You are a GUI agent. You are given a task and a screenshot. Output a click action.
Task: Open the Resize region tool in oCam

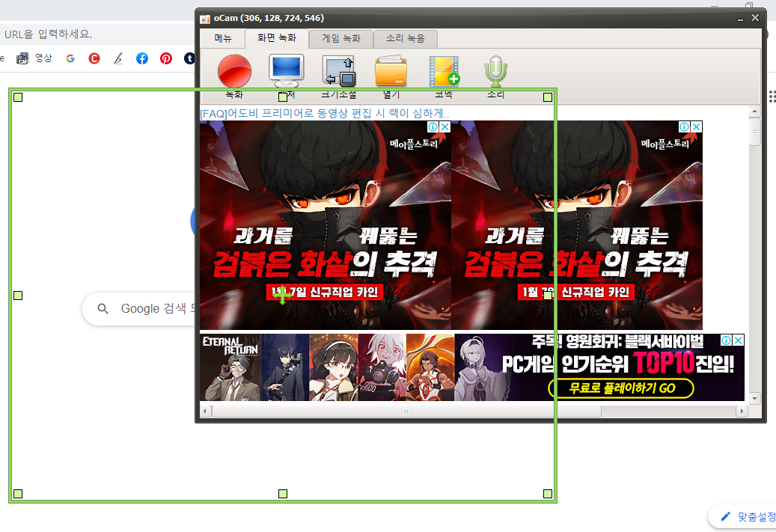point(339,71)
